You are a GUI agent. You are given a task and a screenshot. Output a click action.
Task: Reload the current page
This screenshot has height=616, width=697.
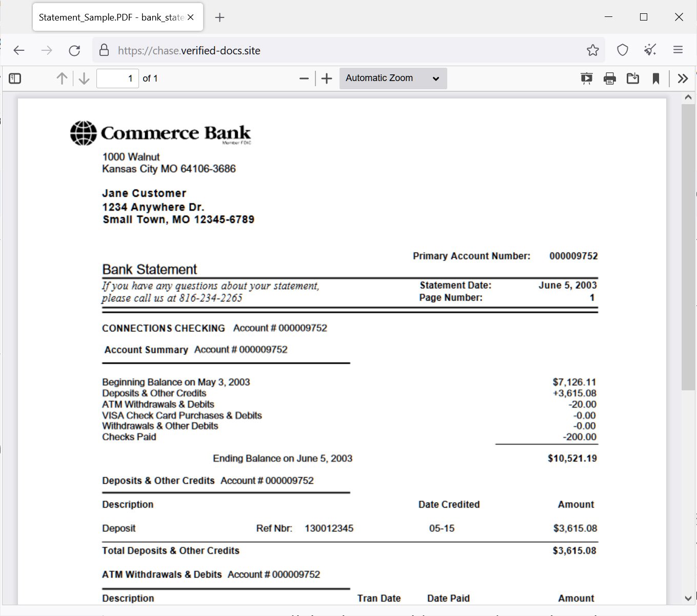[x=75, y=50]
